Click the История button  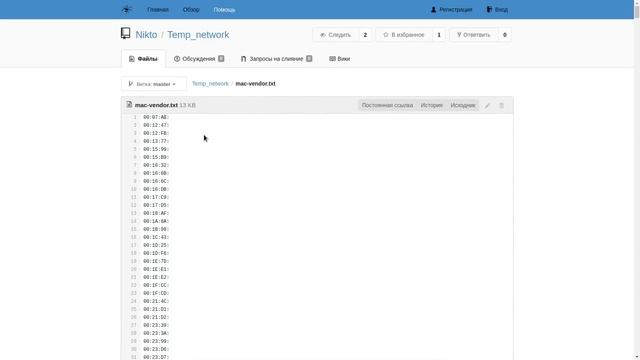pyautogui.click(x=431, y=105)
